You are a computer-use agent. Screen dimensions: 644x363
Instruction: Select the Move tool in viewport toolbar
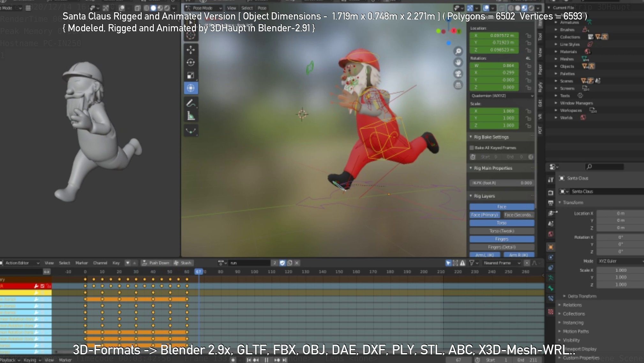191,50
